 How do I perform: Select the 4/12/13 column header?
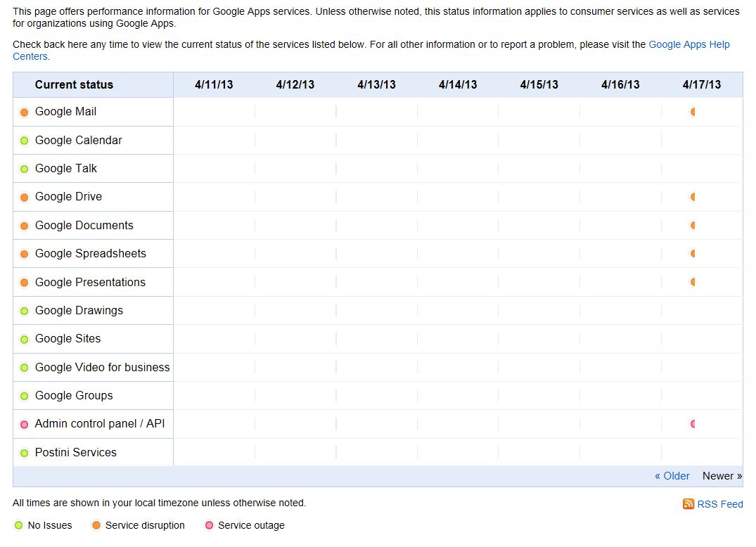point(295,85)
